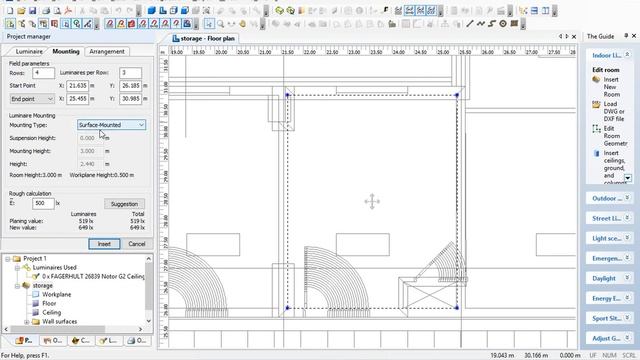
Task: Switch to the Luminaire tab
Action: (x=29, y=51)
